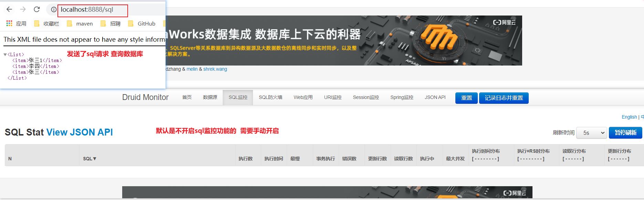Click the top DataWorks数据集成 banner ad
The image size is (644, 200).
point(344,40)
